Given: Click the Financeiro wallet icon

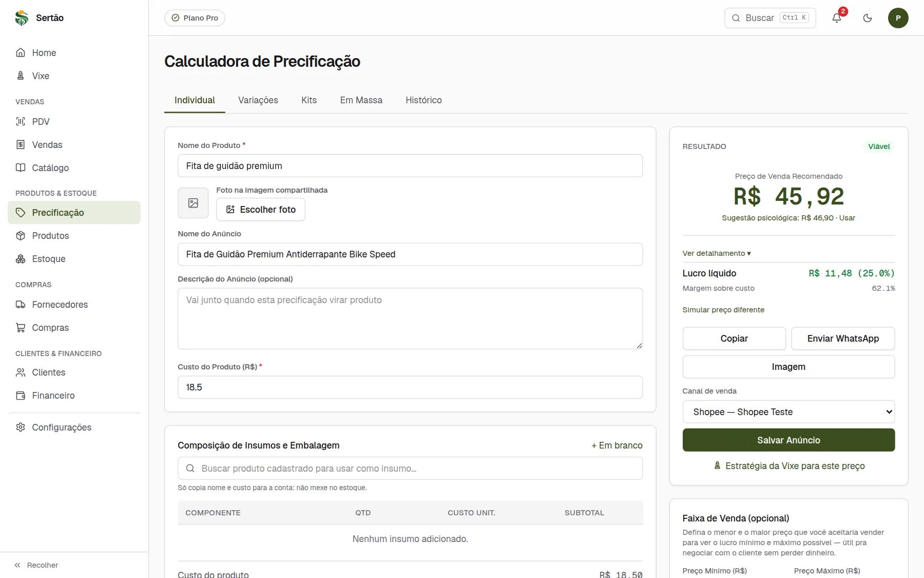Looking at the screenshot, I should click(x=21, y=395).
